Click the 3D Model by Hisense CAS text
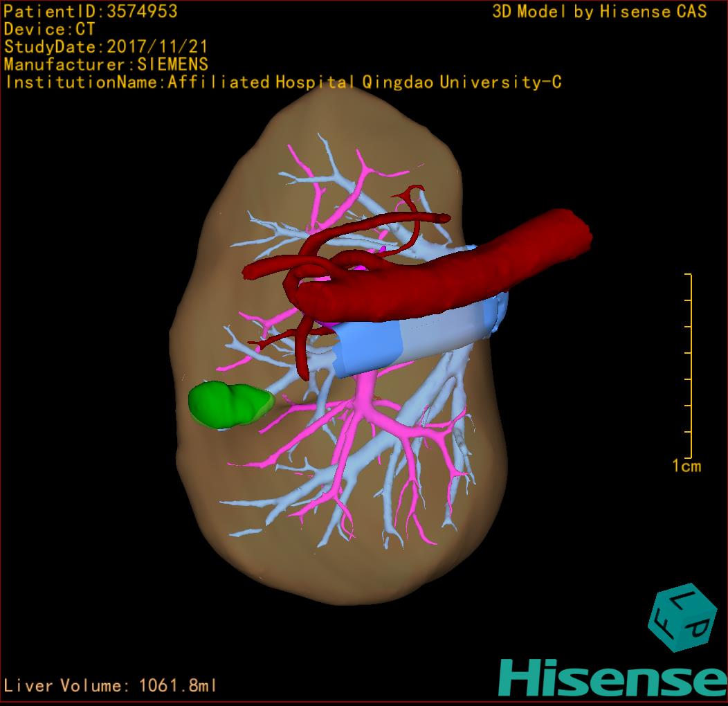 coord(599,11)
